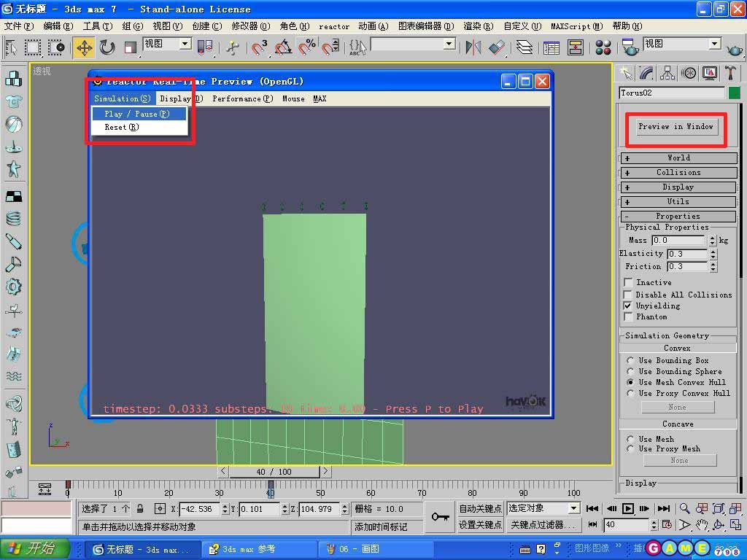The height and width of the screenshot is (560, 747).
Task: Enable the Inactive checkbox
Action: (x=628, y=282)
